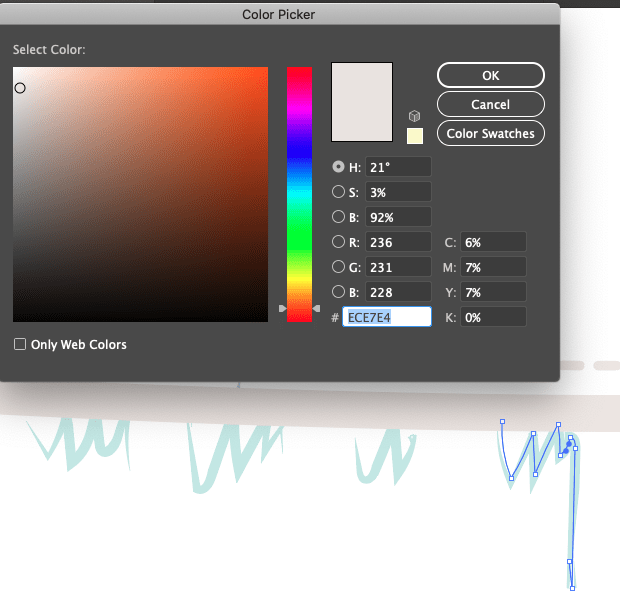Confirm the color with OK
This screenshot has height=610, width=620.
pyautogui.click(x=491, y=75)
